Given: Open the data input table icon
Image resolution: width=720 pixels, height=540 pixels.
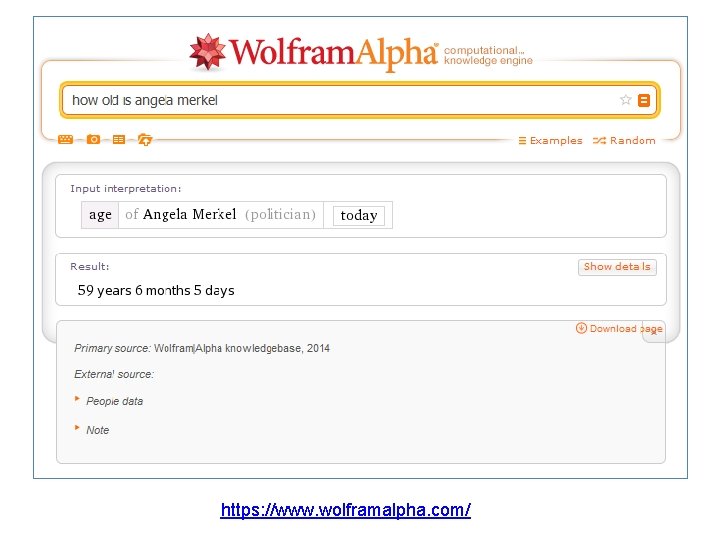Looking at the screenshot, I should (x=119, y=139).
